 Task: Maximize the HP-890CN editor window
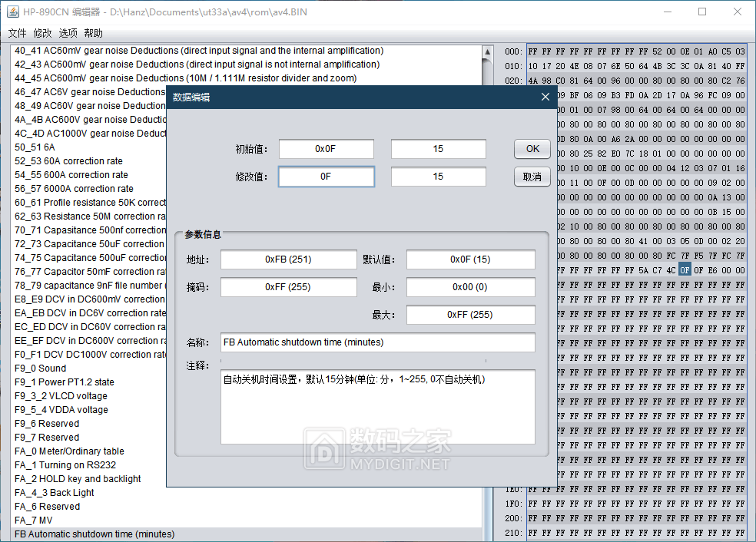click(702, 12)
